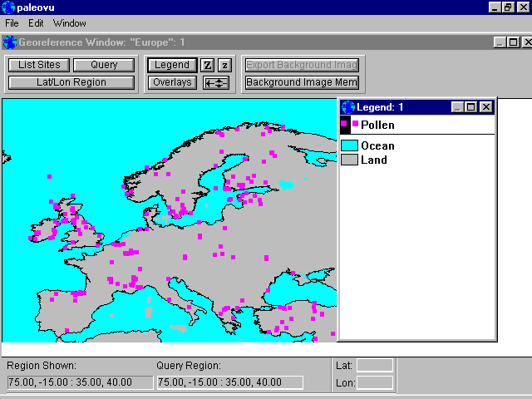The width and height of the screenshot is (532, 399).
Task: Click the paleovu application globe icon
Action: point(8,7)
